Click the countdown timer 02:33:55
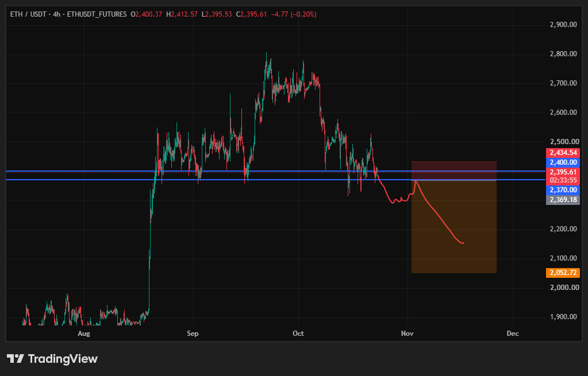Image resolution: width=588 pixels, height=376 pixels. [563, 180]
